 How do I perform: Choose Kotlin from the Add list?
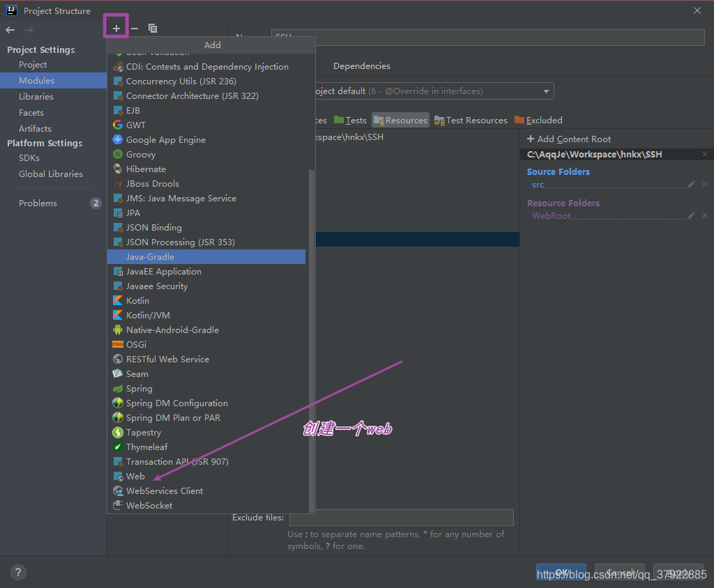[206, 301]
